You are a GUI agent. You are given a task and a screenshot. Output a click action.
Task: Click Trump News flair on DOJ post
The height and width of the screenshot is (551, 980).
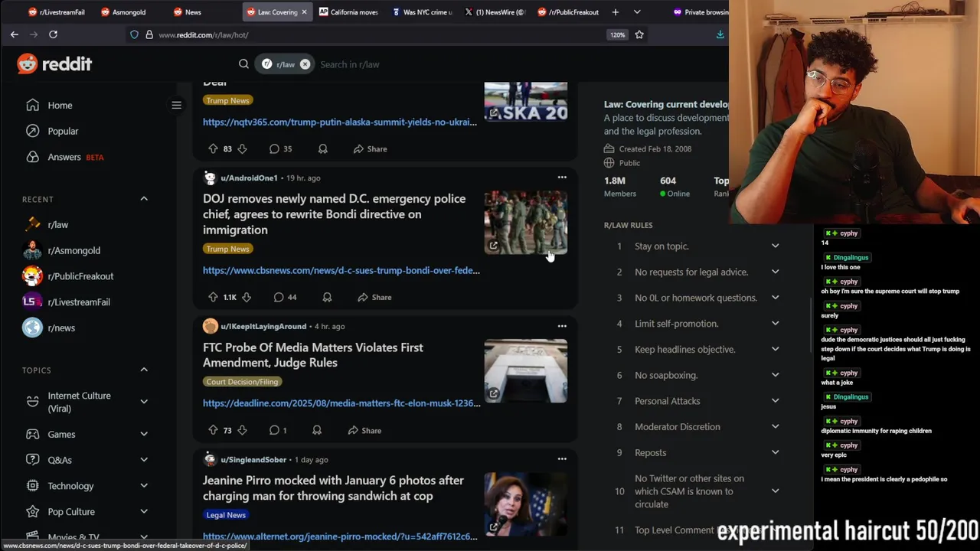pyautogui.click(x=227, y=249)
